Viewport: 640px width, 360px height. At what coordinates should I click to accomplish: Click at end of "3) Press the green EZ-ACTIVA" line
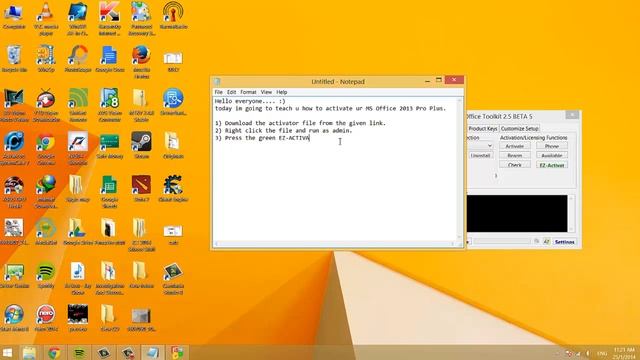tap(310, 138)
